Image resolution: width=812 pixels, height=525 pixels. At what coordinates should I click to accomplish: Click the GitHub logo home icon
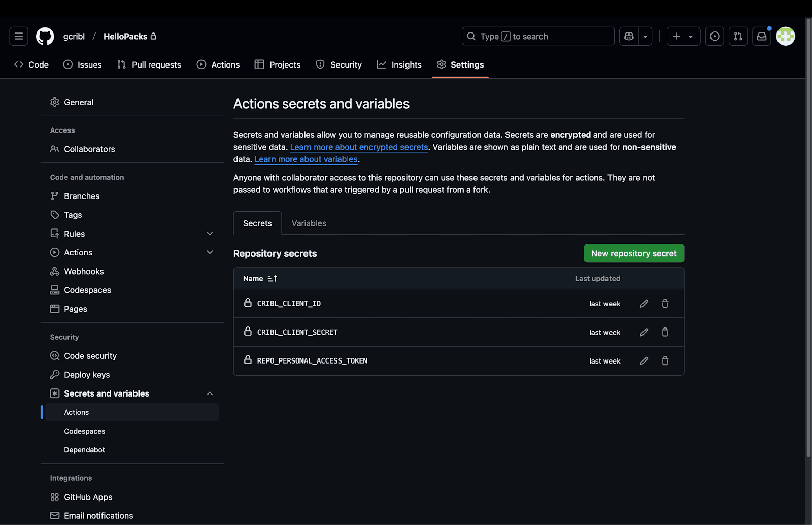click(x=45, y=36)
